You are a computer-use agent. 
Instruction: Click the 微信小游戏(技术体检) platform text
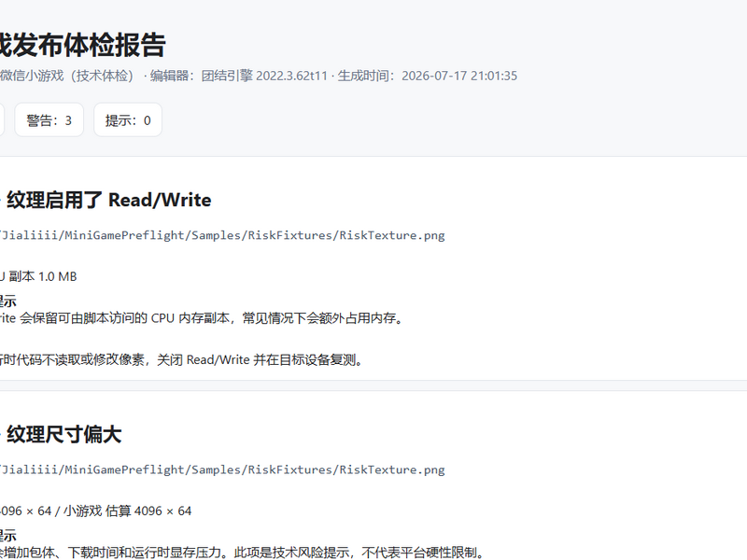tap(66, 77)
